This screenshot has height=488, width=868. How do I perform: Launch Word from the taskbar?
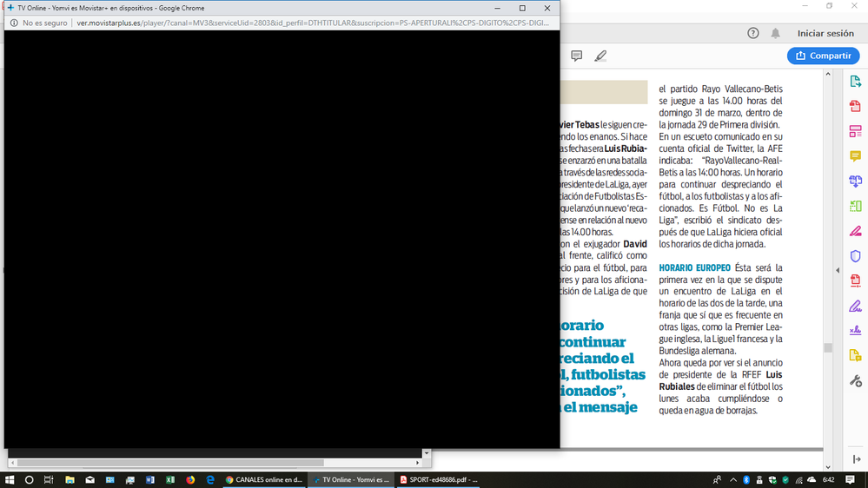point(150,479)
